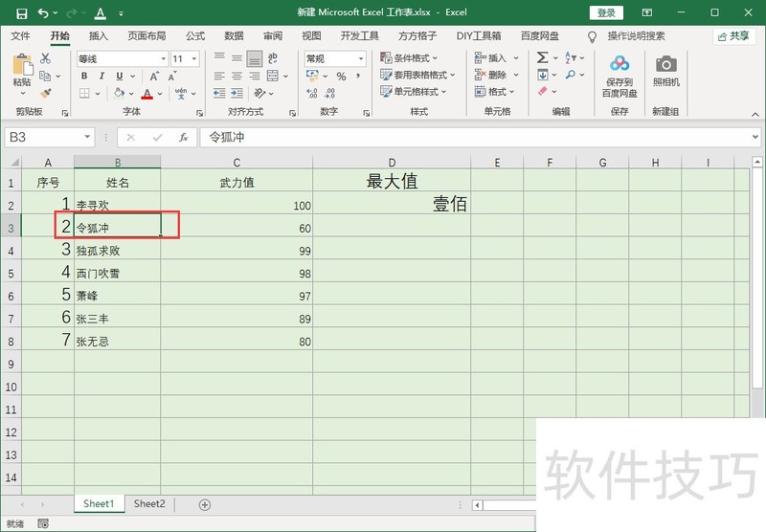Toggle Bold formatting
The height and width of the screenshot is (532, 766).
point(84,77)
